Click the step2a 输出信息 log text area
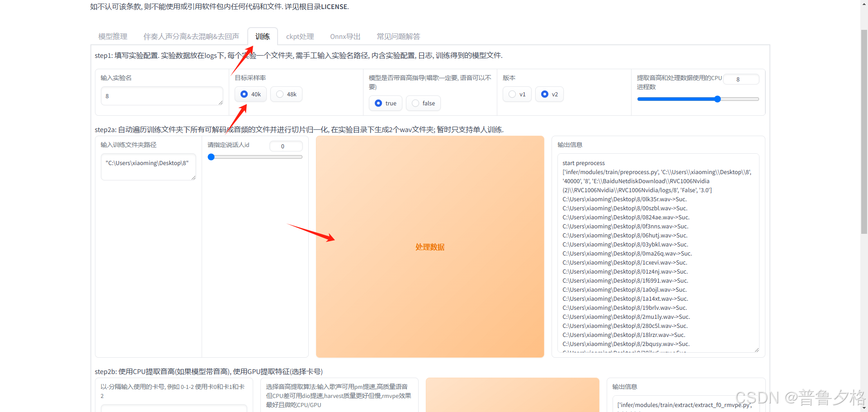This screenshot has width=868, height=412. click(658, 253)
